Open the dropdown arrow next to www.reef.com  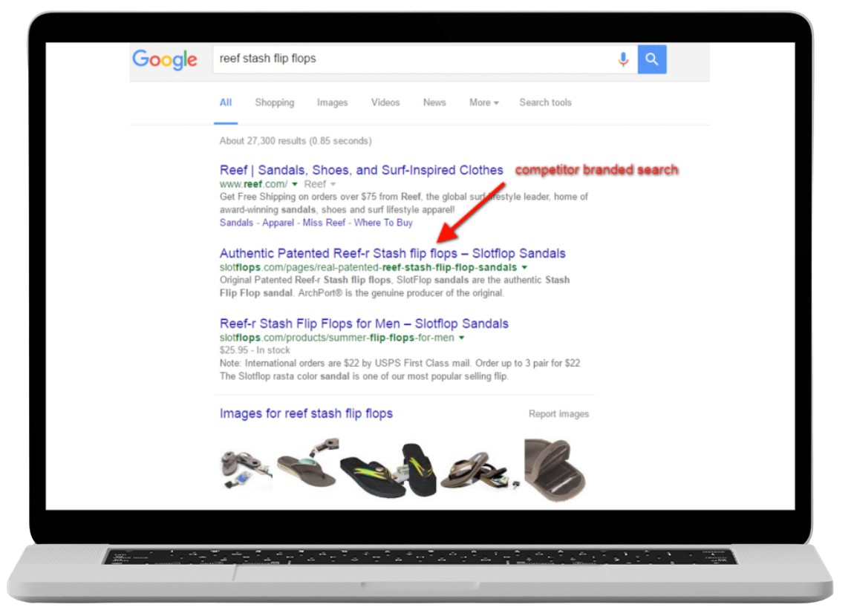point(295,185)
